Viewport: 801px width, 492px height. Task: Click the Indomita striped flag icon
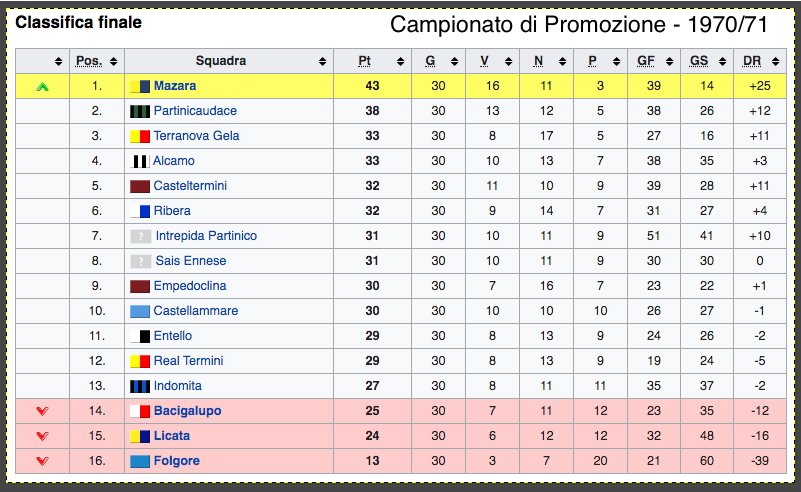(x=140, y=386)
